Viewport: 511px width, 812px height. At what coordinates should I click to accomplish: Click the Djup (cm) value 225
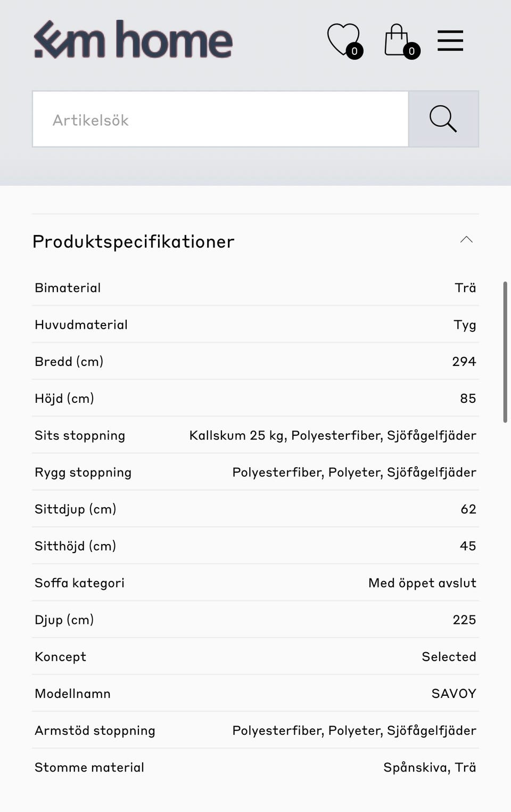tap(464, 620)
